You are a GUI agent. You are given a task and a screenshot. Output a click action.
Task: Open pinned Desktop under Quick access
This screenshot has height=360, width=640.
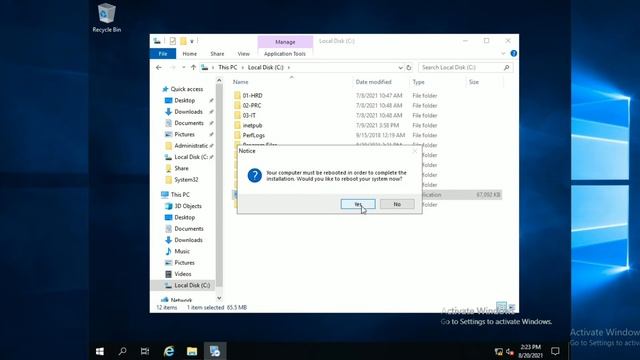184,100
